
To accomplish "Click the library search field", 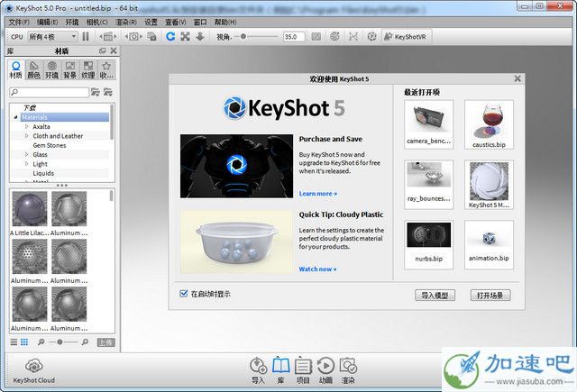I will pyautogui.click(x=50, y=92).
